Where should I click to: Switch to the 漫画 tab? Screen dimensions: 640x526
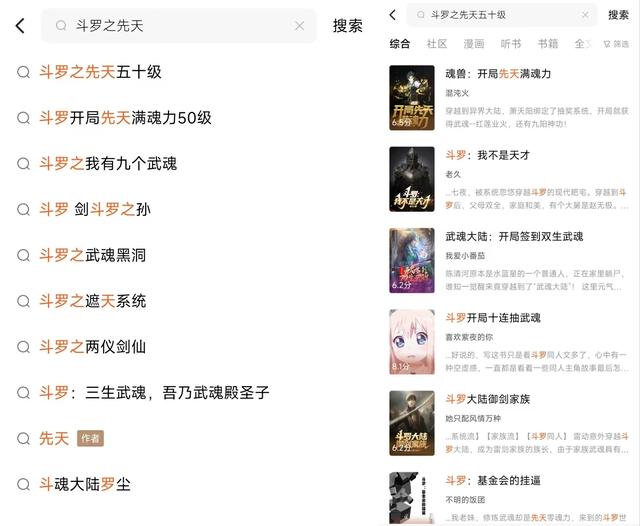[473, 44]
